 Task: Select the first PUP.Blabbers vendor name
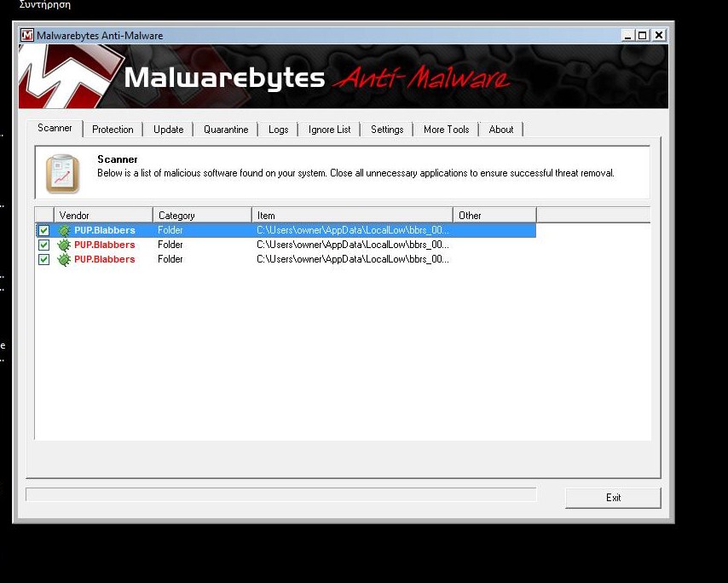pyautogui.click(x=105, y=230)
